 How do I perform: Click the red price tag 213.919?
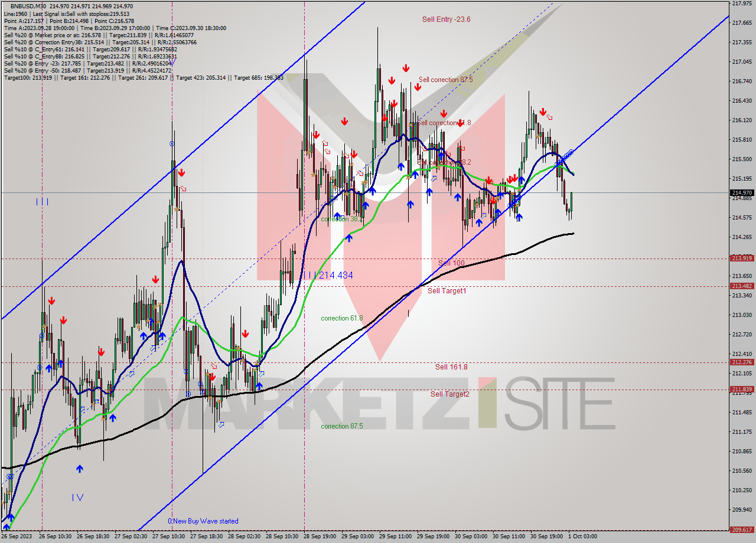(x=742, y=258)
